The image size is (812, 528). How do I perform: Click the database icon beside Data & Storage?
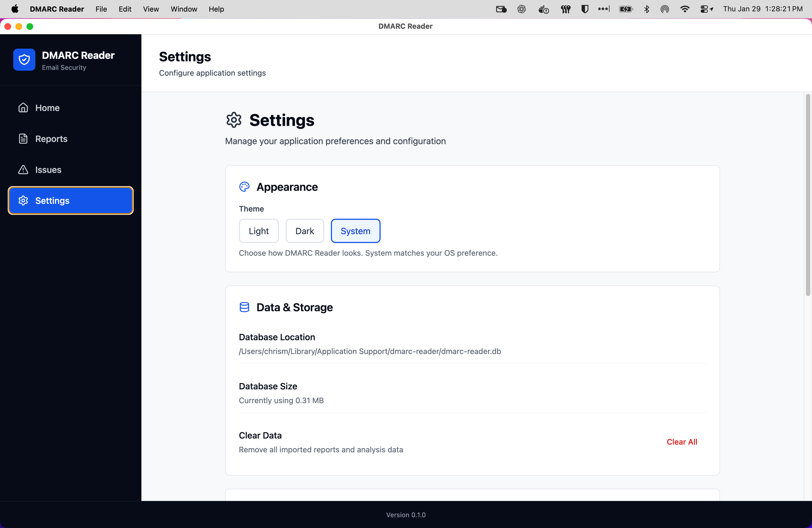(x=244, y=307)
